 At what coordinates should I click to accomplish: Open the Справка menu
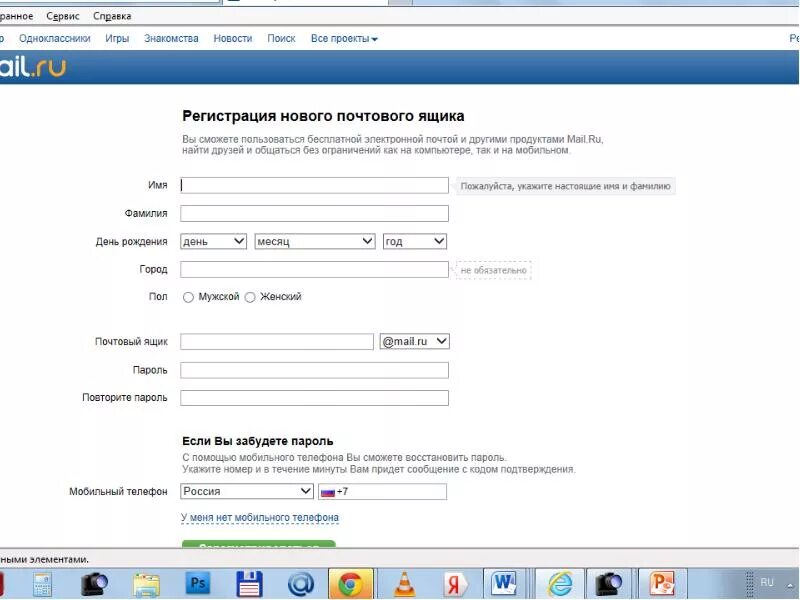(112, 16)
